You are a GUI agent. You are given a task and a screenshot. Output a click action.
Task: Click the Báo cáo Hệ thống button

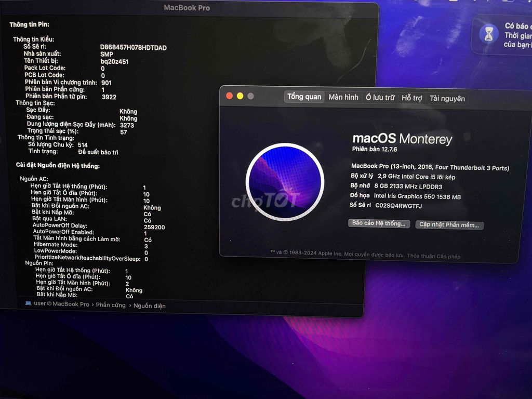coord(379,223)
